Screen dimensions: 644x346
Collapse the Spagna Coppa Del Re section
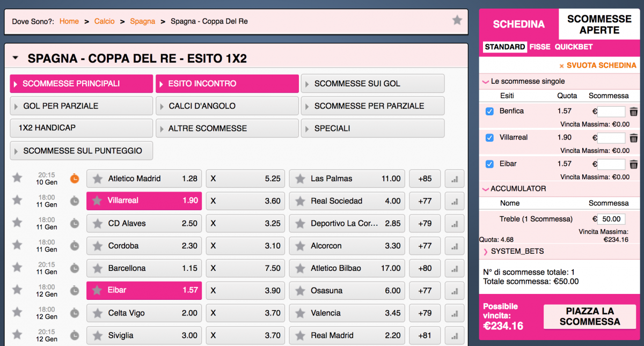tap(16, 58)
